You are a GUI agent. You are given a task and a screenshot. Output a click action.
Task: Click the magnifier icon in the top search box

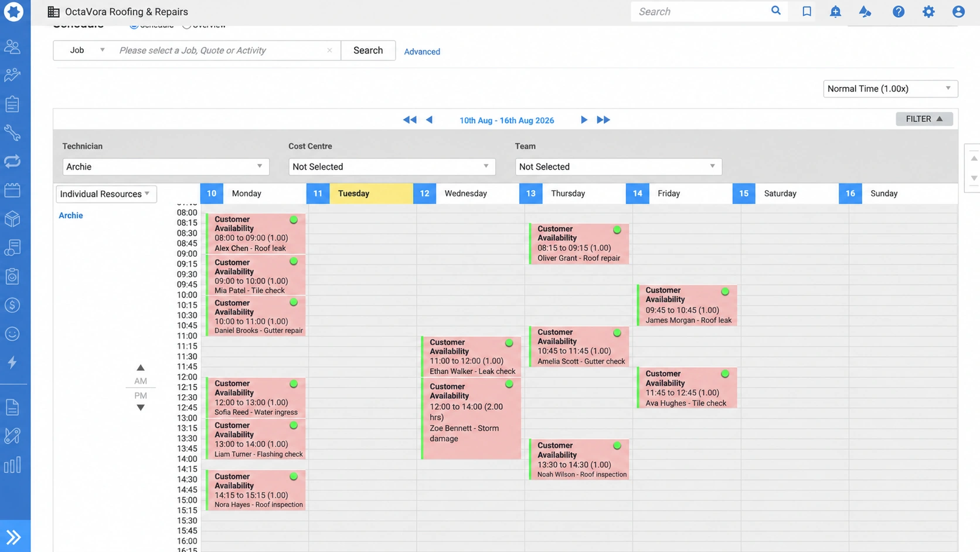776,11
